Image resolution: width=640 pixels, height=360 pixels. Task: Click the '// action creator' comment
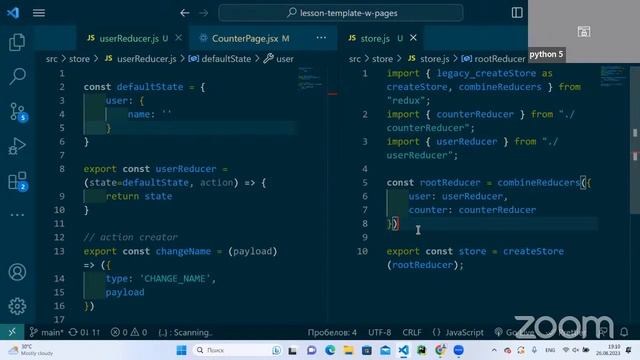point(131,237)
